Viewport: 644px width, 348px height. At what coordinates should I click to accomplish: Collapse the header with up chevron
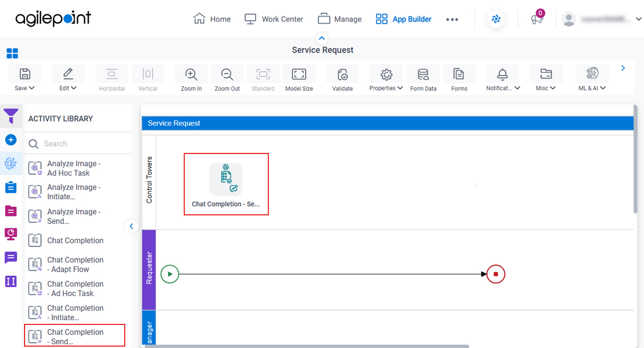point(321,38)
